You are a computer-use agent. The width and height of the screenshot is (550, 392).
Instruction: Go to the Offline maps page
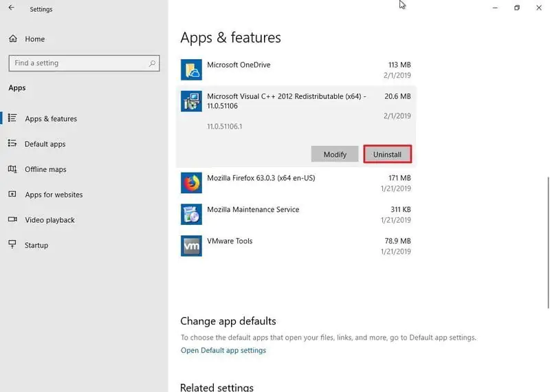[45, 169]
